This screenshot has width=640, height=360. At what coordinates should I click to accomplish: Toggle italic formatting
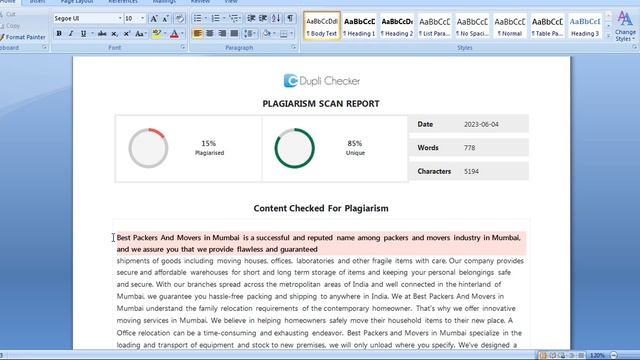71,33
